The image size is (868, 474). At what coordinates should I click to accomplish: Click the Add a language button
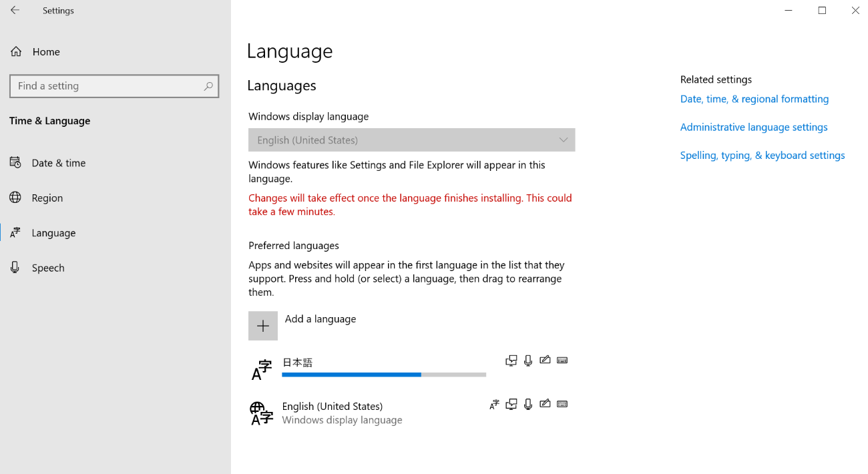[x=411, y=326]
